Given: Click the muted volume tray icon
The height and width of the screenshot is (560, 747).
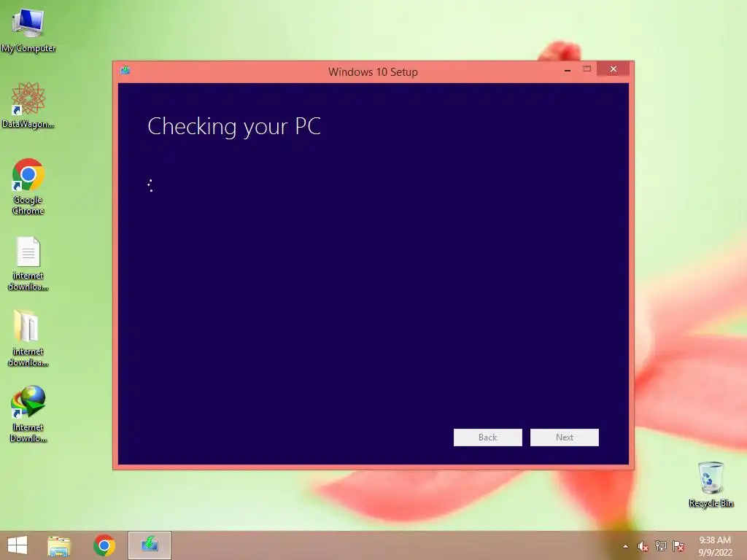Looking at the screenshot, I should (x=643, y=546).
